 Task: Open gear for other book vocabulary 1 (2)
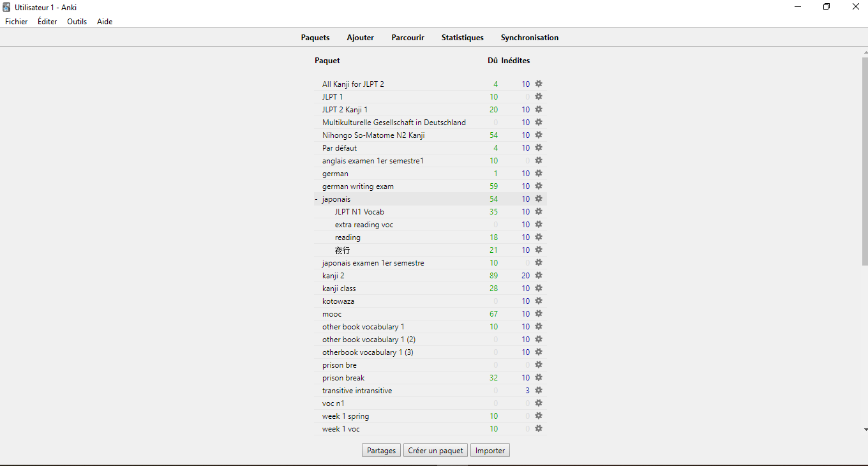tap(539, 339)
